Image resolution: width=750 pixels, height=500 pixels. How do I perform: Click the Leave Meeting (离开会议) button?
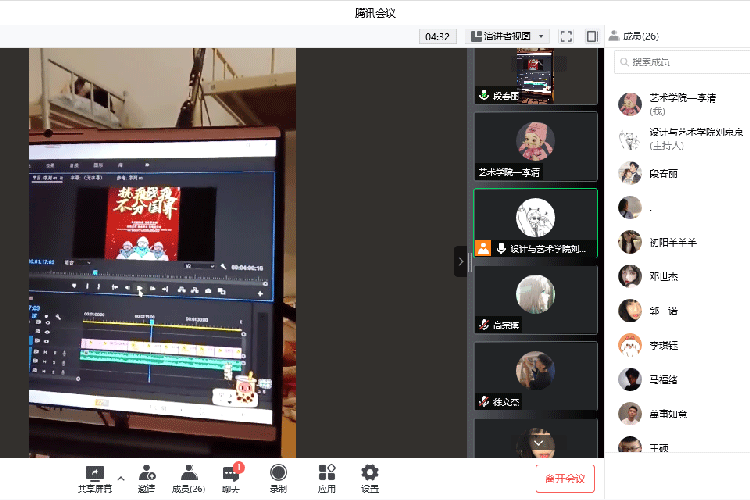coord(565,478)
